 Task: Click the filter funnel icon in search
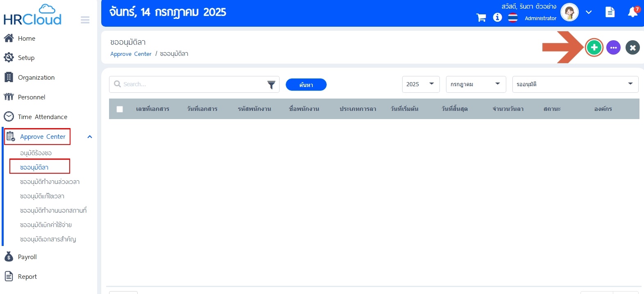(x=271, y=85)
